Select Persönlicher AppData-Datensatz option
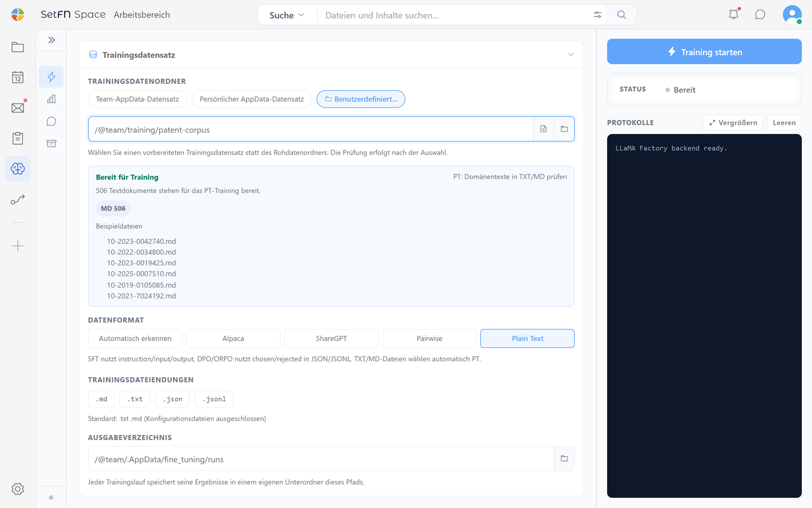812x508 pixels. tap(252, 99)
